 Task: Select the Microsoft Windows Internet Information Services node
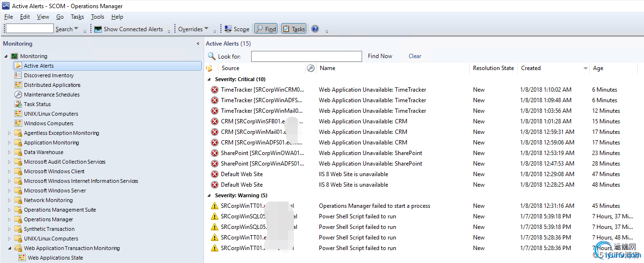(81, 181)
